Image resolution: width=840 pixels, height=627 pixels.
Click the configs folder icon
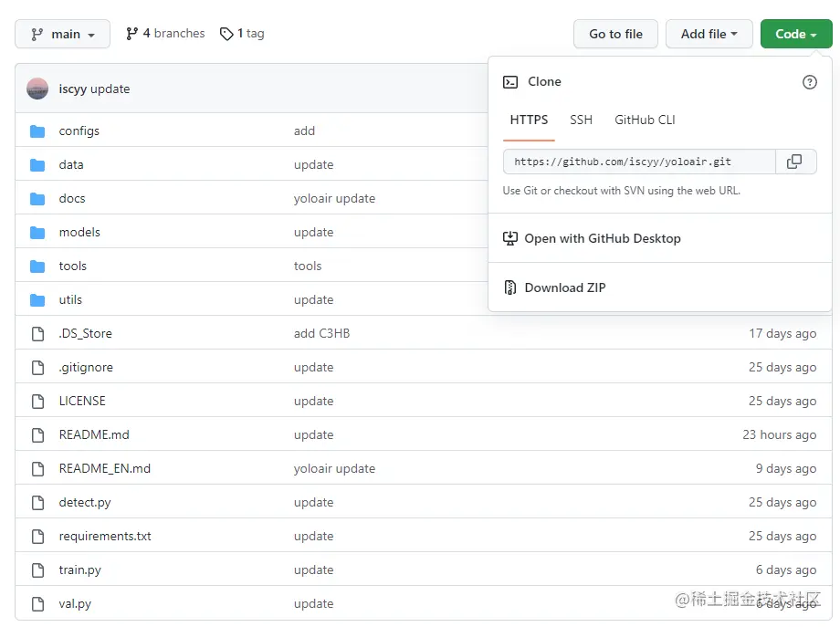click(x=37, y=131)
